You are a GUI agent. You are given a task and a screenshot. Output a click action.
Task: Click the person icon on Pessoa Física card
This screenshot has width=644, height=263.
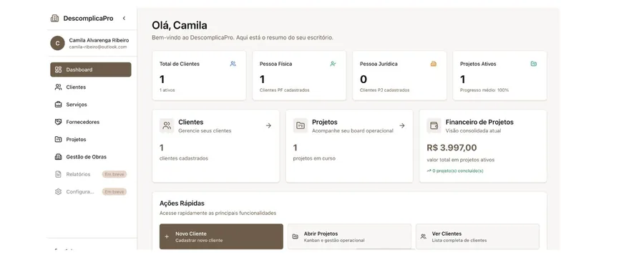tap(333, 64)
